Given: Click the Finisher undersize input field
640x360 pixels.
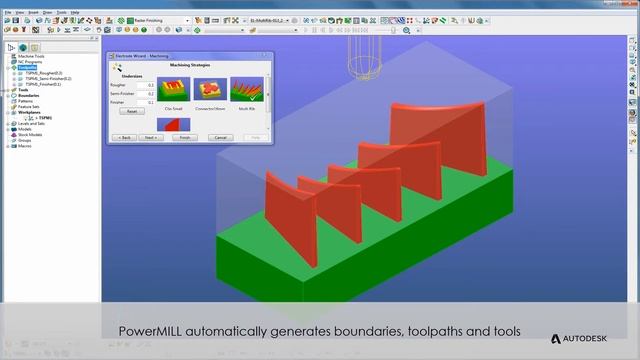Looking at the screenshot, I should (146, 102).
